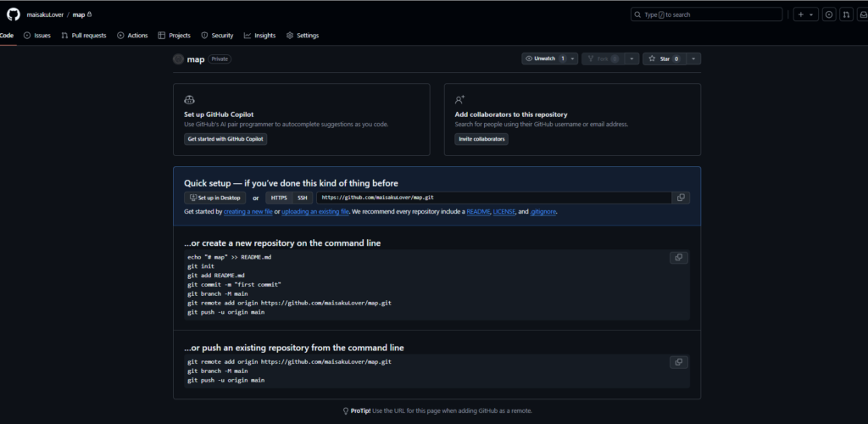Click 'Add collaborators to this repository' heading
This screenshot has width=868, height=424.
point(511,114)
